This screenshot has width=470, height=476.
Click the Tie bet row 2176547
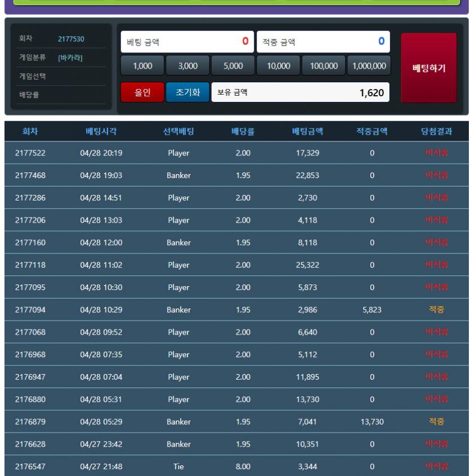click(236, 466)
